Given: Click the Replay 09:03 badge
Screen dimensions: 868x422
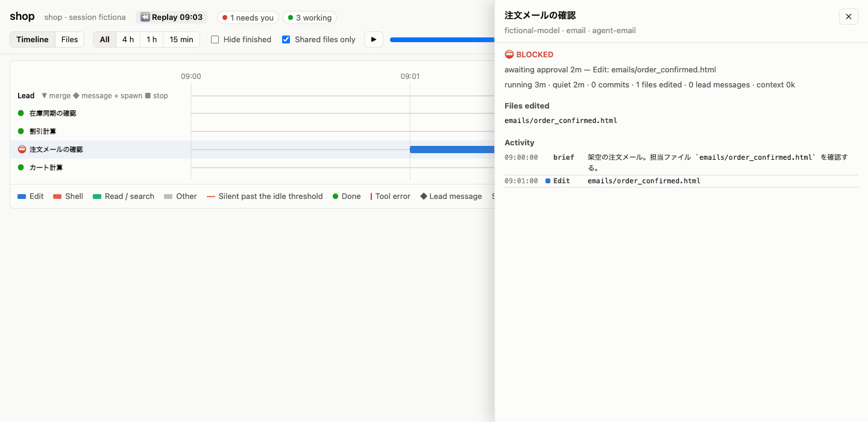Looking at the screenshot, I should tap(171, 17).
